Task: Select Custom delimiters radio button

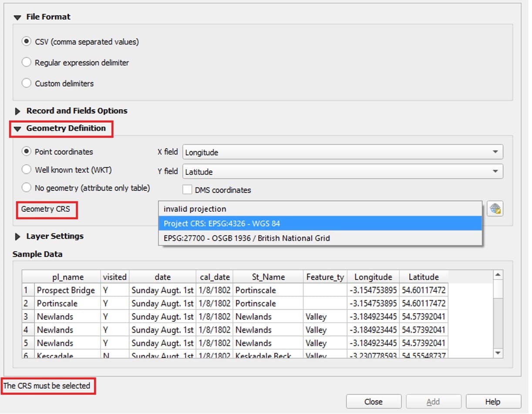Action: [27, 83]
